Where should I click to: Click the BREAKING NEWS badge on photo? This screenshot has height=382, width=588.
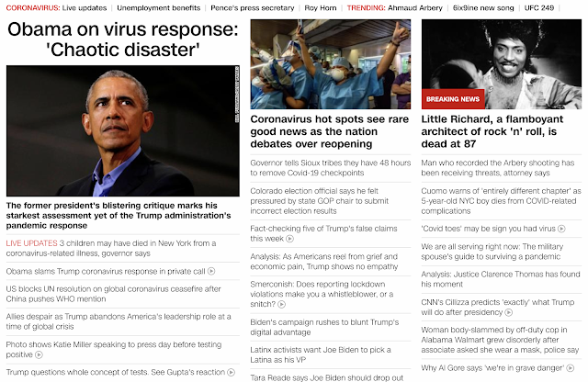(x=453, y=99)
